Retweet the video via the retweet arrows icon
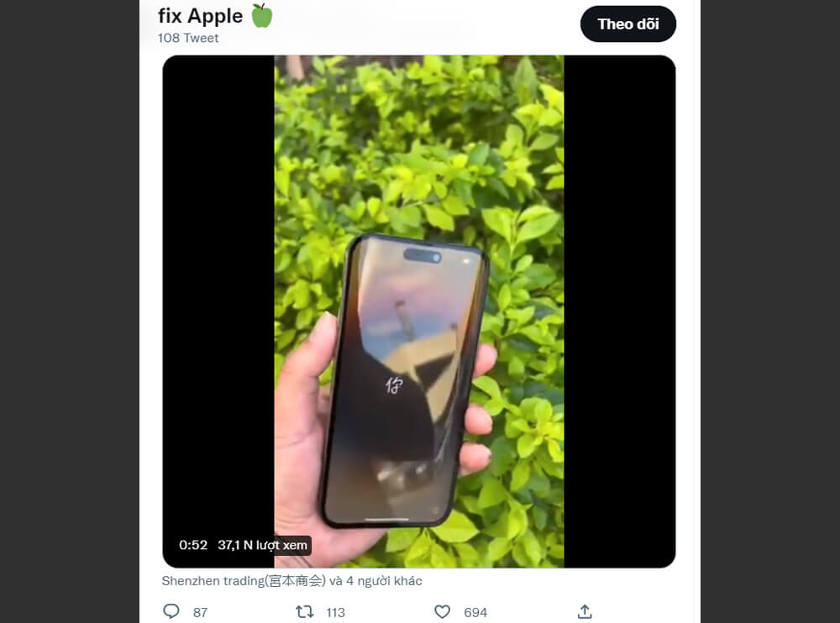This screenshot has width=840, height=623. point(303,612)
